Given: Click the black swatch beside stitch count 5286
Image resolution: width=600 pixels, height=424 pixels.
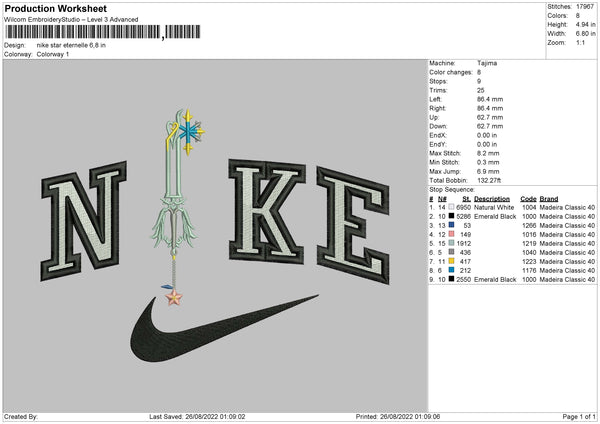Looking at the screenshot, I should click(x=452, y=216).
